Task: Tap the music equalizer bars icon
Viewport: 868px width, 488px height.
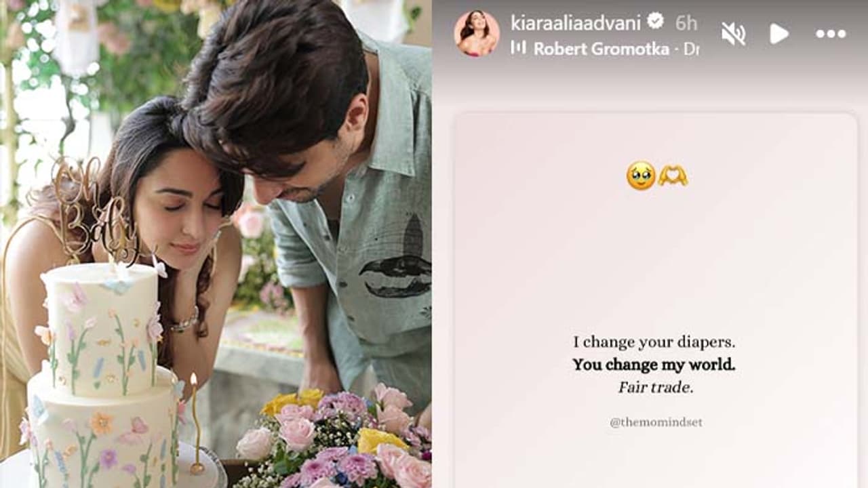Action: [x=519, y=47]
